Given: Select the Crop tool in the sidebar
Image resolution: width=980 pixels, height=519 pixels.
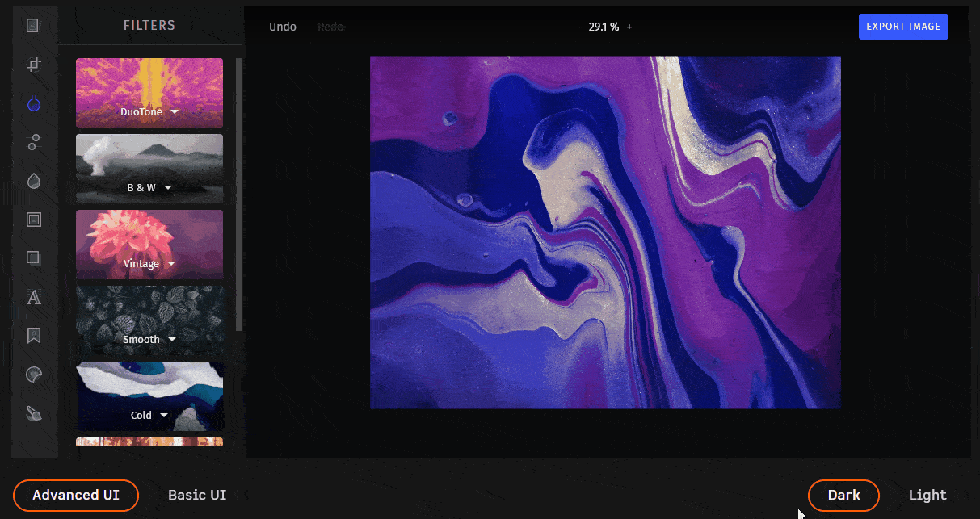Looking at the screenshot, I should pos(34,65).
